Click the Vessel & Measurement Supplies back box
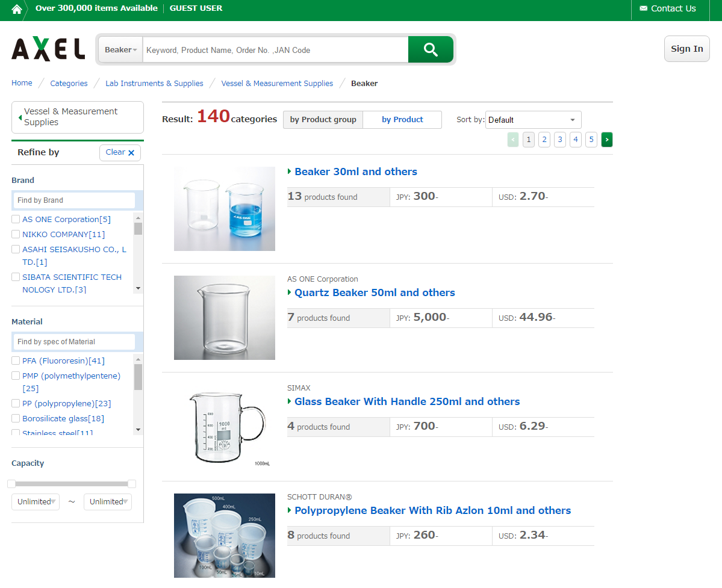Image resolution: width=722 pixels, height=588 pixels. point(77,117)
